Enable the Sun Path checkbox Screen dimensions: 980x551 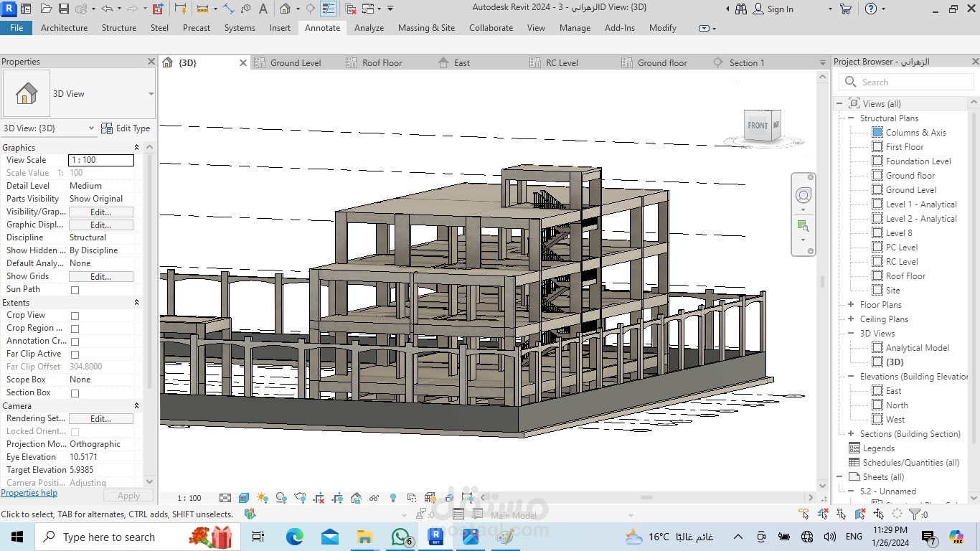click(75, 290)
